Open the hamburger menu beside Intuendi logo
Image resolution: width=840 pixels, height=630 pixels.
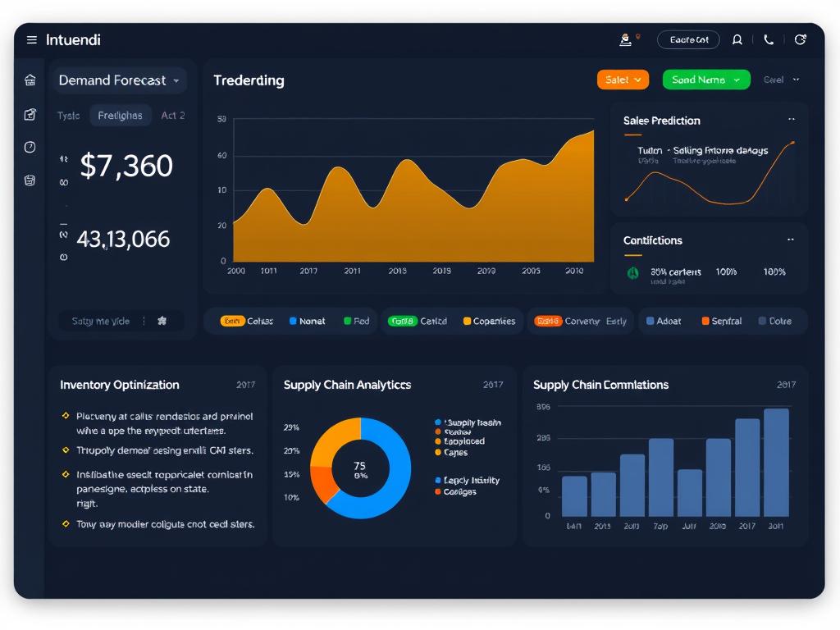(31, 39)
